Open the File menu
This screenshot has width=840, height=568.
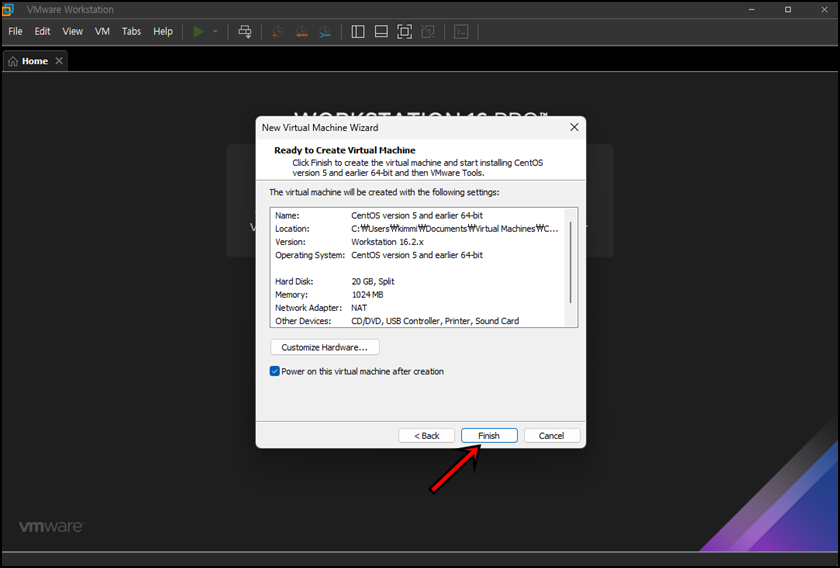click(16, 31)
